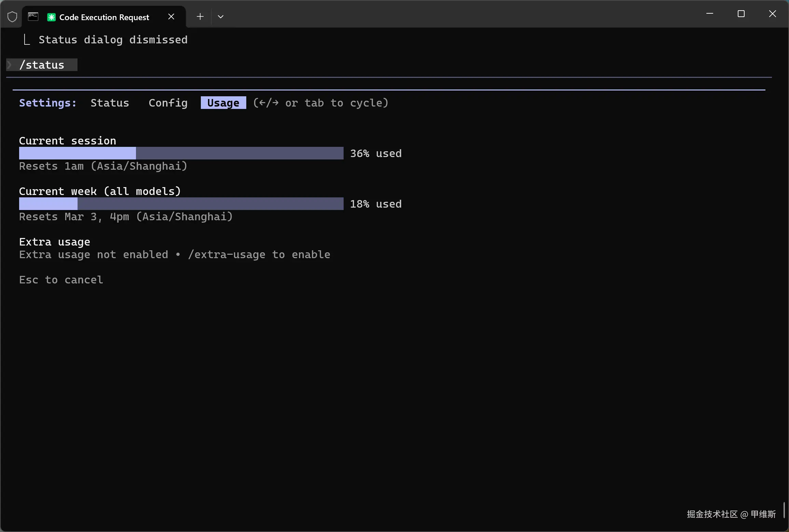
Task: Click the scrollbar thumb at bottom right
Action: tap(784, 510)
